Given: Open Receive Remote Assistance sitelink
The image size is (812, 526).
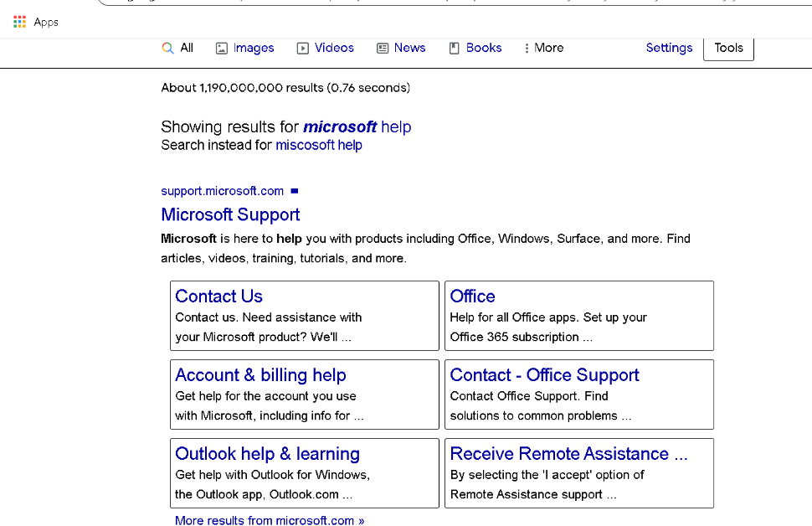Looking at the screenshot, I should (x=568, y=453).
